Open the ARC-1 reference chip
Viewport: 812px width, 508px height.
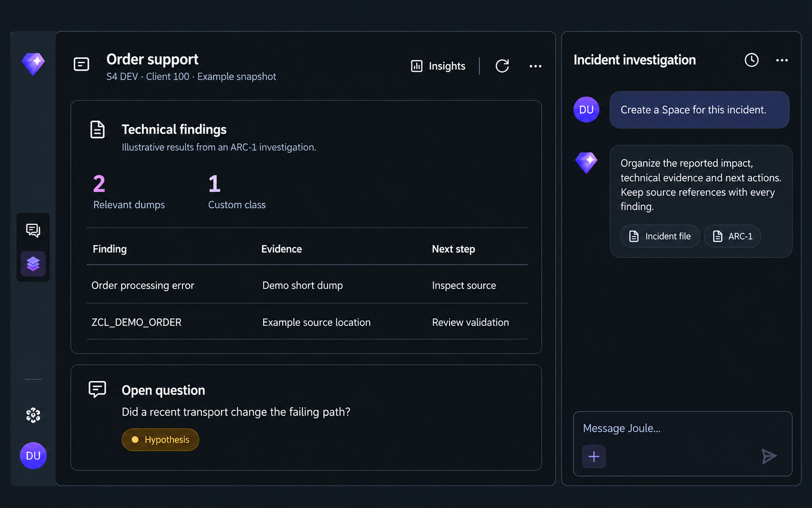733,236
